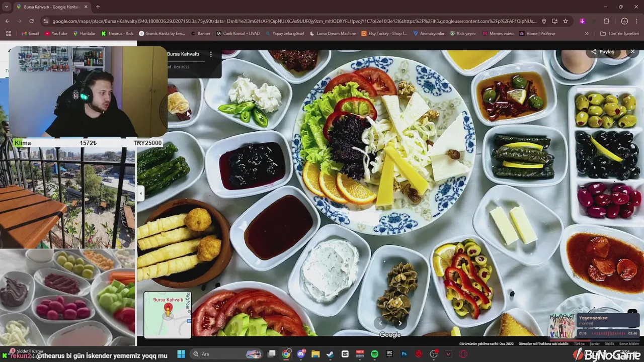
Task: Open Google Chrome from the taskbar
Action: [286, 354]
